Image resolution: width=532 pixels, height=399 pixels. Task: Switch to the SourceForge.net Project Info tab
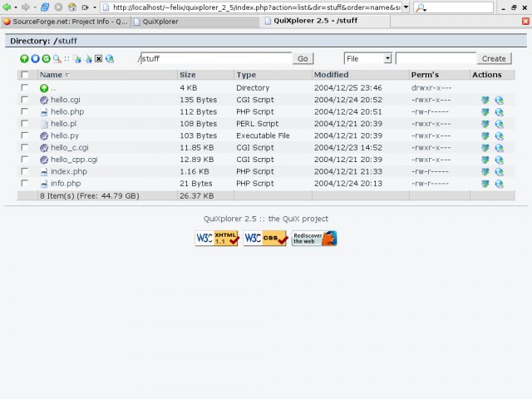65,22
